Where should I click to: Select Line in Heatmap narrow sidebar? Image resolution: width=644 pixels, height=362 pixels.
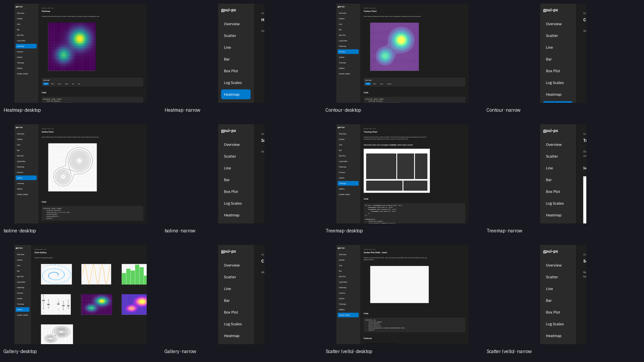pos(228,47)
